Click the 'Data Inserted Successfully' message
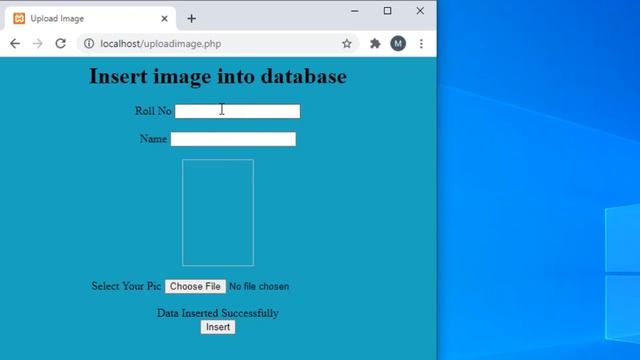This screenshot has height=360, width=640. point(218,313)
